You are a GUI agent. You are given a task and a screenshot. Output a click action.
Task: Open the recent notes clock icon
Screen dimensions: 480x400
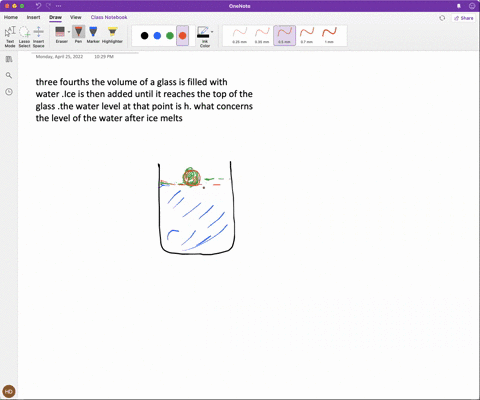(9, 92)
